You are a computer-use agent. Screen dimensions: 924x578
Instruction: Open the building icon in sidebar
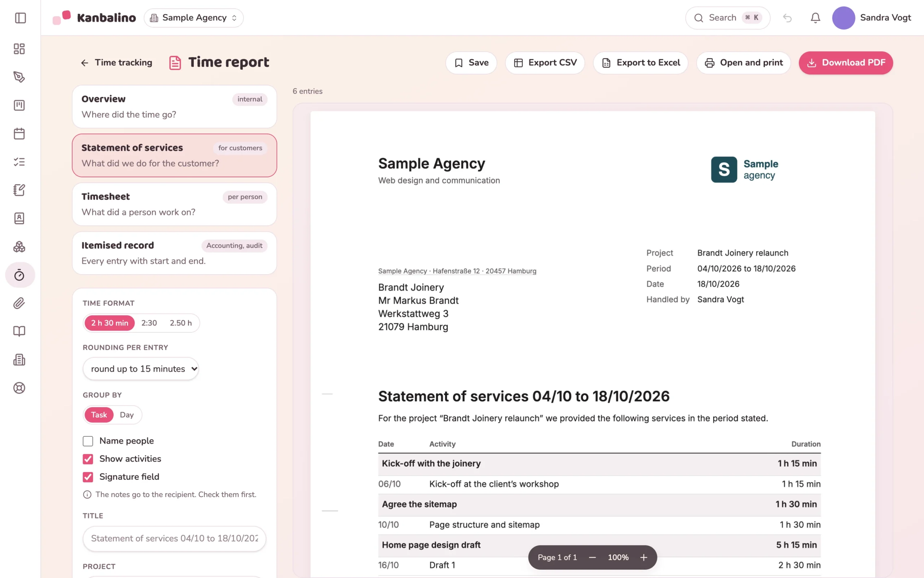pyautogui.click(x=19, y=360)
